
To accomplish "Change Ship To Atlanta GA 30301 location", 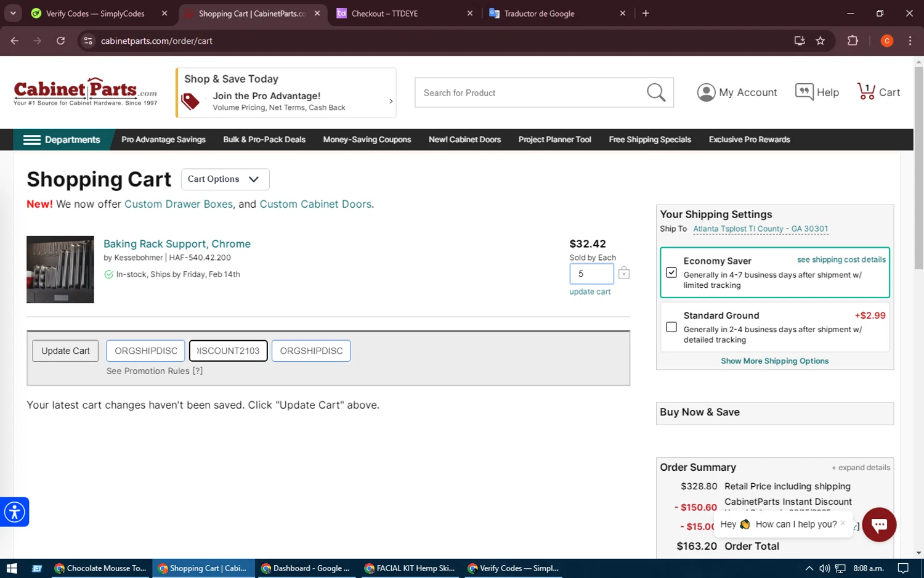I will [760, 229].
